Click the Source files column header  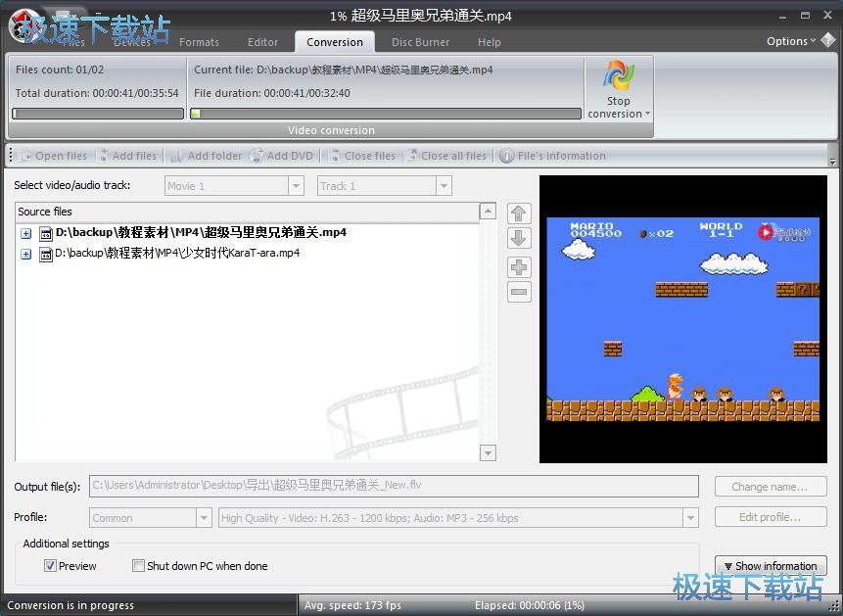(247, 212)
